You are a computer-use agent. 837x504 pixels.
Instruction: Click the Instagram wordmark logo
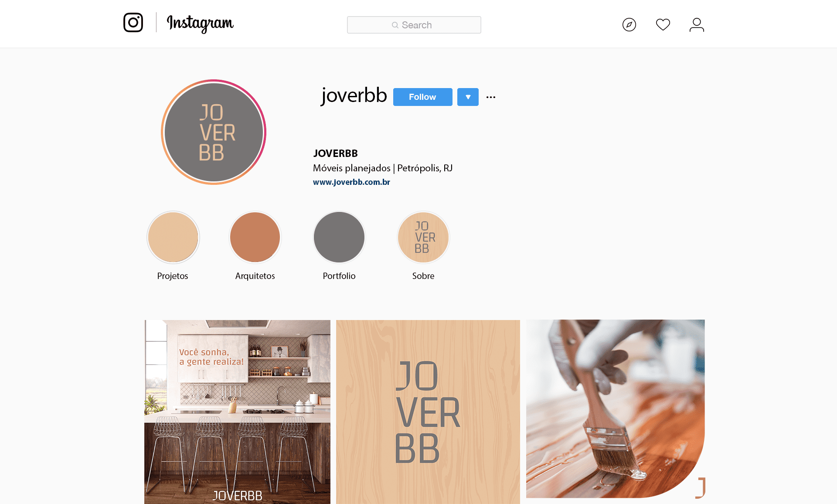(200, 23)
